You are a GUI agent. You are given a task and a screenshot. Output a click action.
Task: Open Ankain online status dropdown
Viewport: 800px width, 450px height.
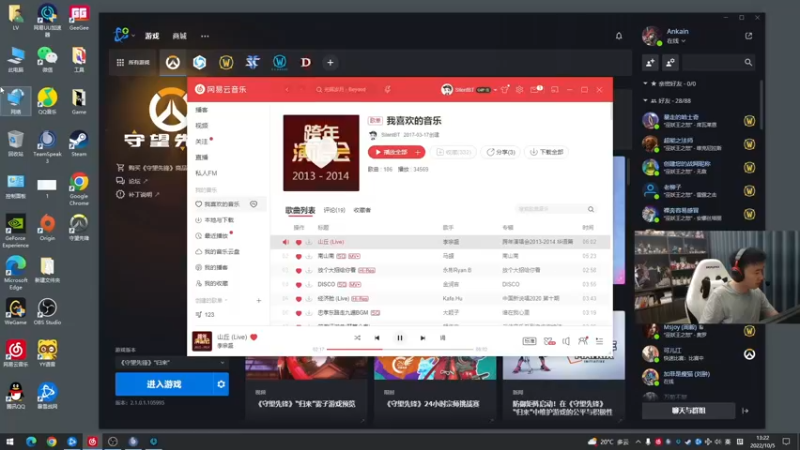tap(676, 41)
